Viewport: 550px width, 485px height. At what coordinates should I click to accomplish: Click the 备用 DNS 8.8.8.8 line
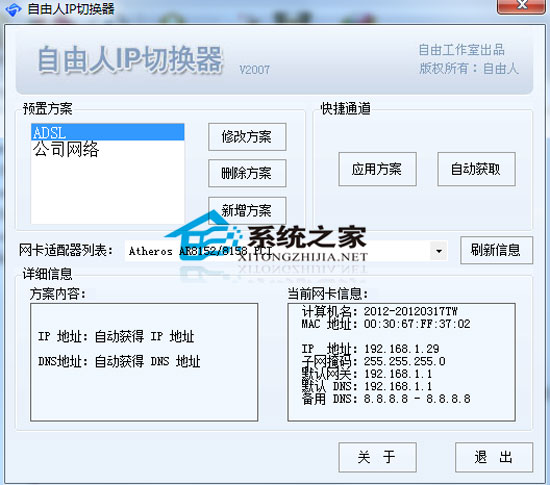[x=386, y=399]
